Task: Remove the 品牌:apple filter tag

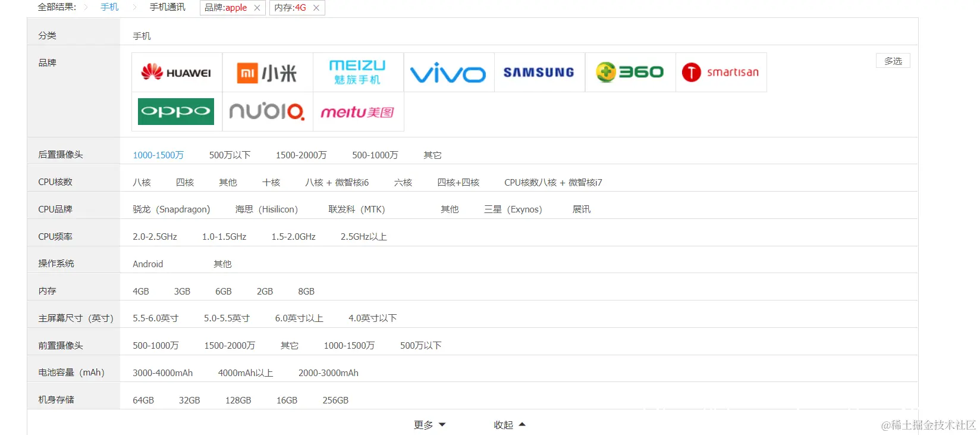Action: coord(257,8)
